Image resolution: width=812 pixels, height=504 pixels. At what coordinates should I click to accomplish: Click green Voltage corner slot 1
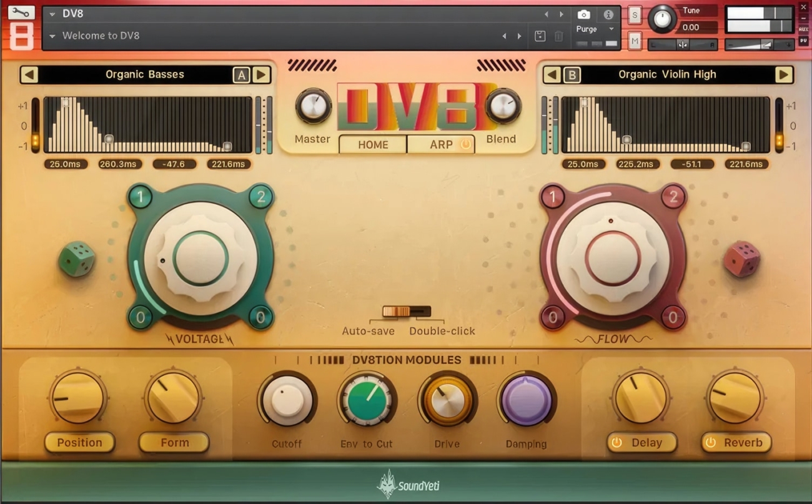141,197
